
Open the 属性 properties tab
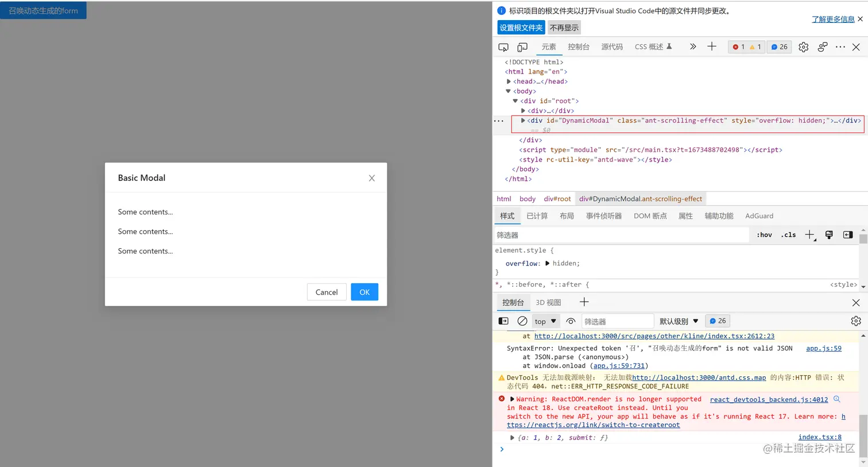[685, 216]
